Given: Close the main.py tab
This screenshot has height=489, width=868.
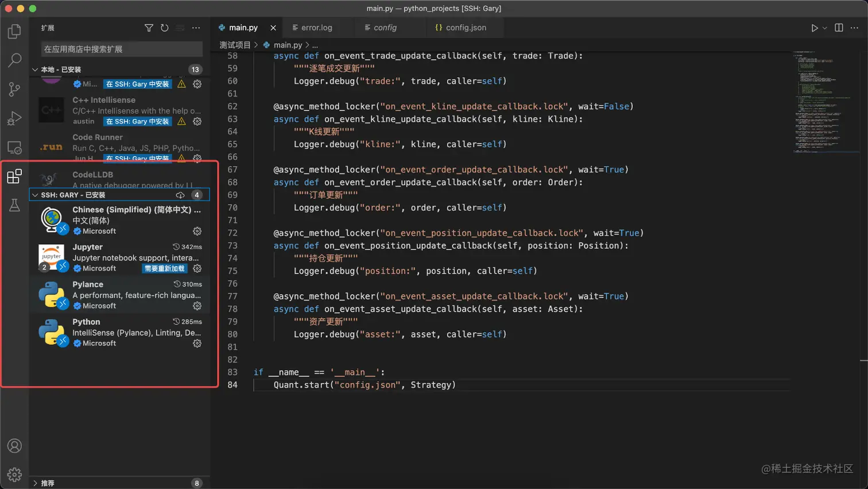Looking at the screenshot, I should coord(273,28).
